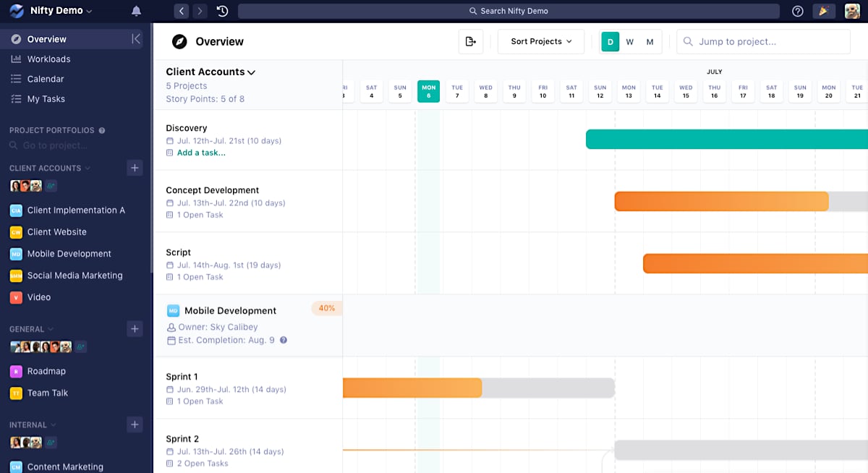The image size is (868, 473).
Task: Switch the timeline to Week view
Action: coord(630,42)
